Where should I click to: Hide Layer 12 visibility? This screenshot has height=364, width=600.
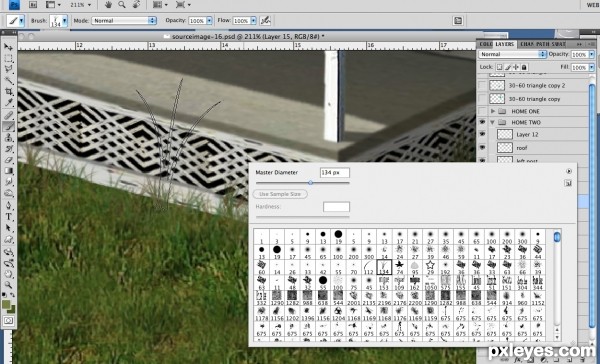coord(482,134)
